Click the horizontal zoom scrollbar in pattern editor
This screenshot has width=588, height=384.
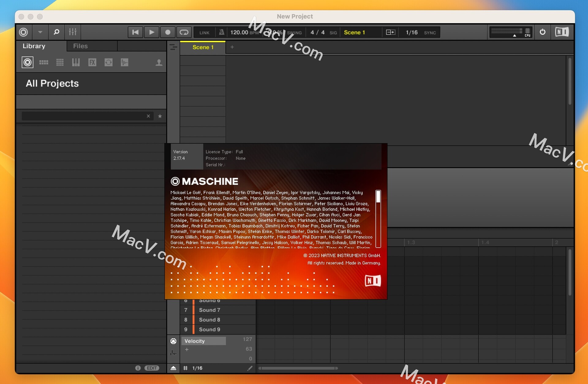[x=298, y=368]
